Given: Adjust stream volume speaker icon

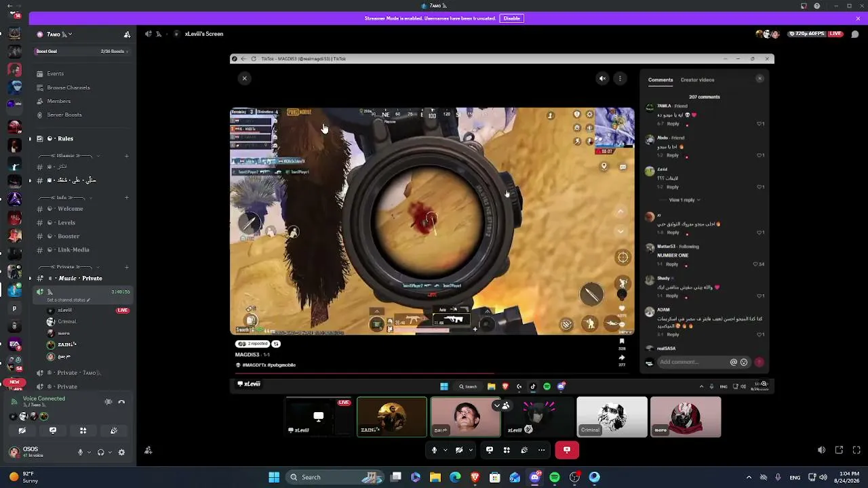Looking at the screenshot, I should pyautogui.click(x=821, y=450).
